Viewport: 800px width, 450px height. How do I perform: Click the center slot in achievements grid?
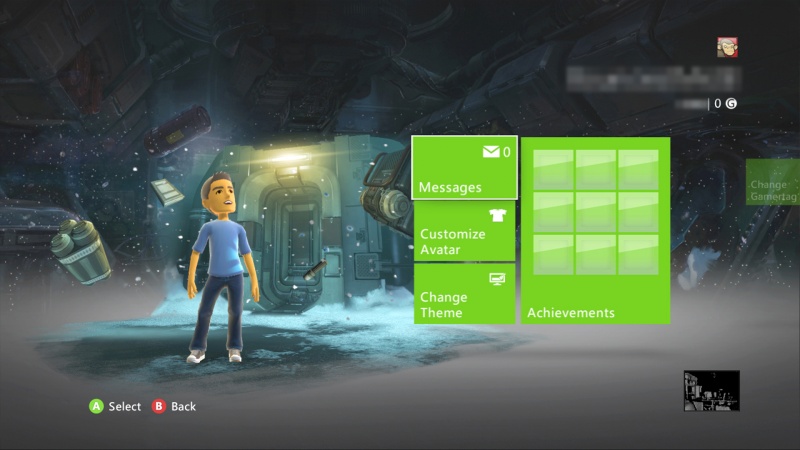pos(595,211)
